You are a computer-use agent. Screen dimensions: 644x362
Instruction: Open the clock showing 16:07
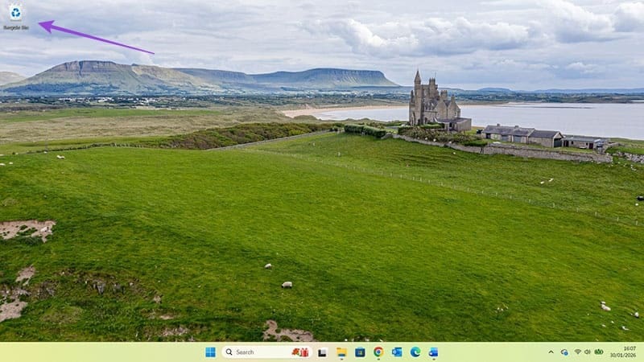(x=629, y=348)
